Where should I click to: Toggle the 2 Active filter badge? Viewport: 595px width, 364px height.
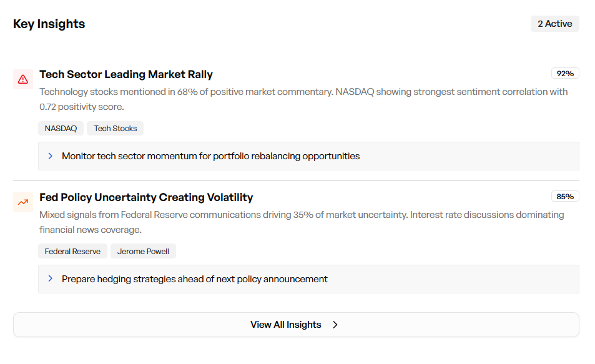(554, 23)
